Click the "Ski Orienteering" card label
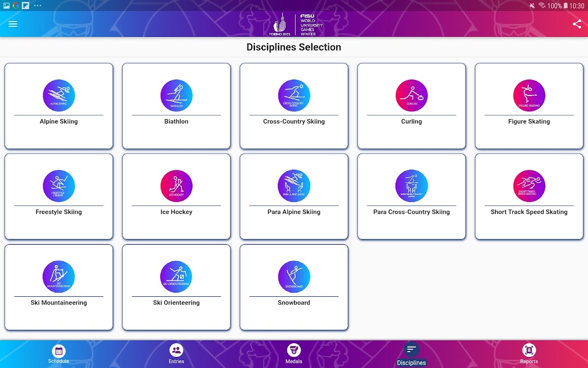Image resolution: width=588 pixels, height=368 pixels. [176, 303]
